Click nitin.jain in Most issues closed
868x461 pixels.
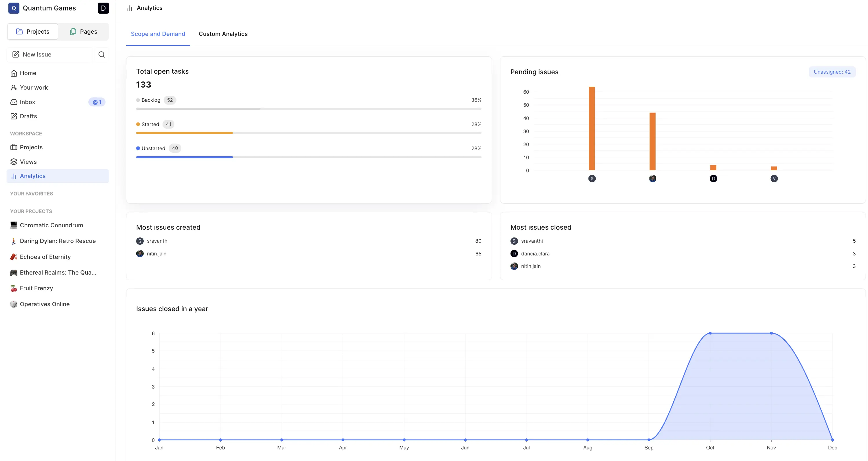[531, 266]
